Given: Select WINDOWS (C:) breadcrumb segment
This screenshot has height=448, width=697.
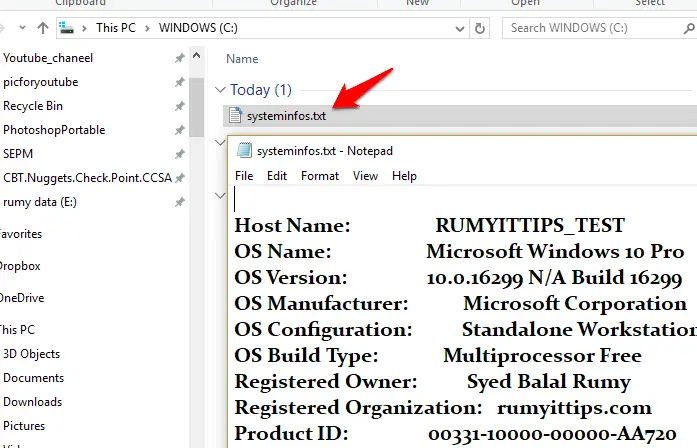Looking at the screenshot, I should 198,28.
